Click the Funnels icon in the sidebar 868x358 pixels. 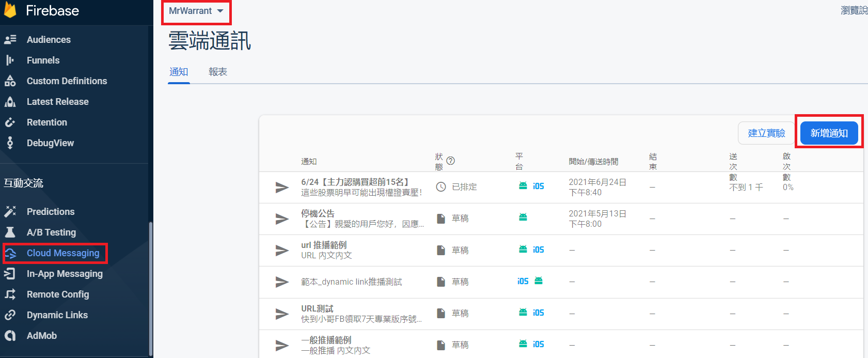(10, 60)
